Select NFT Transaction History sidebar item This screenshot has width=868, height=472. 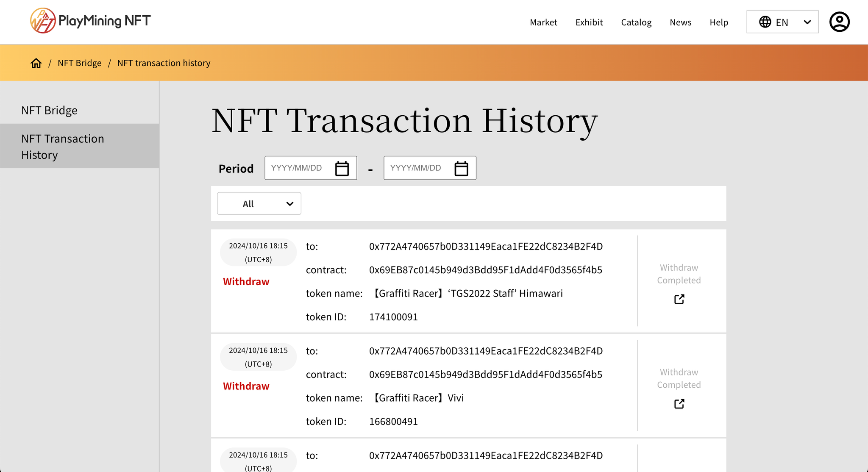pyautogui.click(x=62, y=147)
